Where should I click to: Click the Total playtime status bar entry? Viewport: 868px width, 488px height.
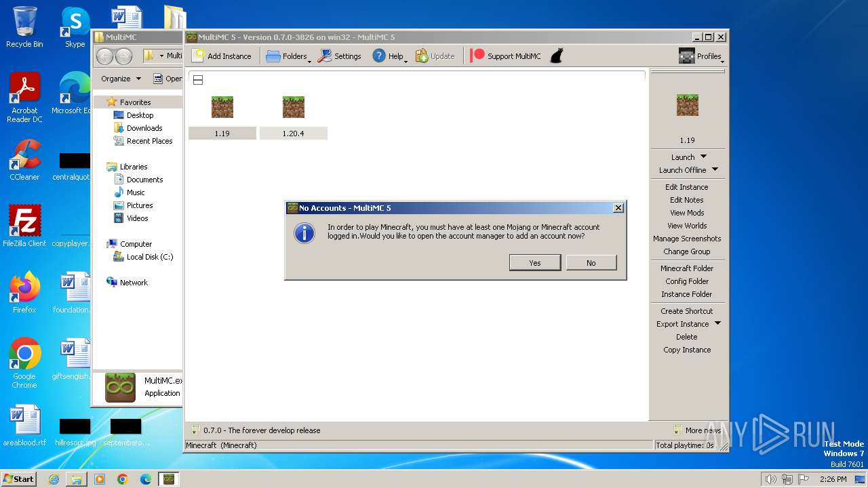685,445
